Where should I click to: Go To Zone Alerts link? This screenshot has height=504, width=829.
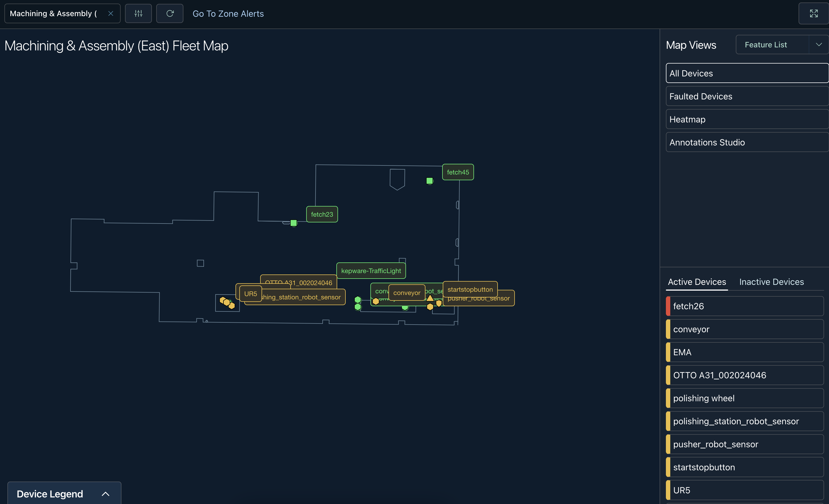point(228,14)
